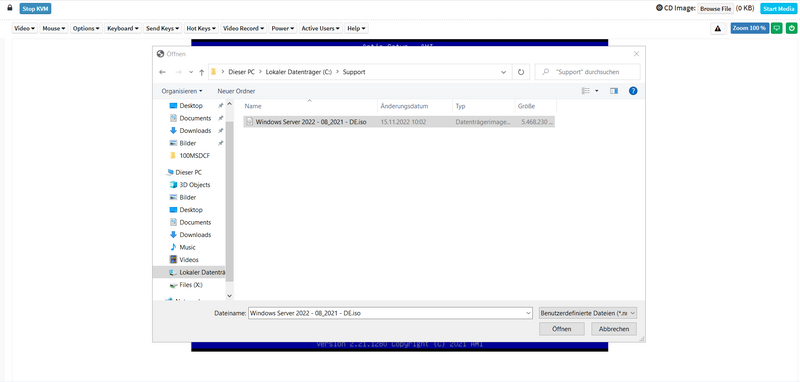800x382 pixels.
Task: Open the Options menu
Action: [x=87, y=29]
